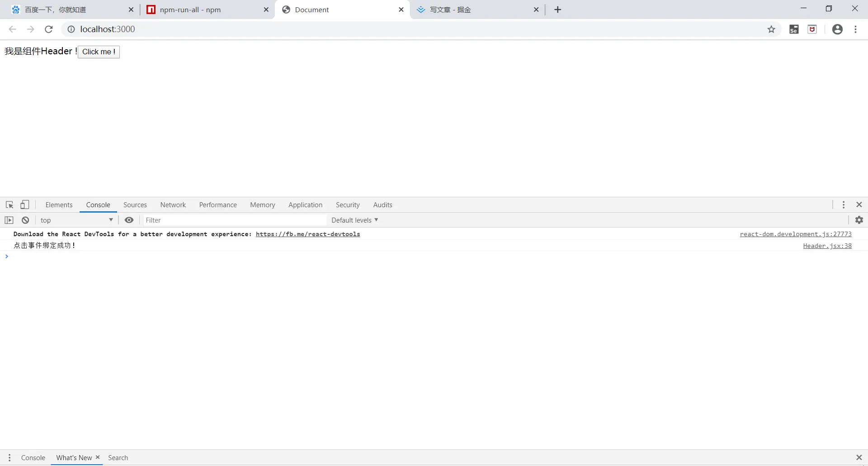Click the '点击事件绑定成功！' console message

pos(45,246)
